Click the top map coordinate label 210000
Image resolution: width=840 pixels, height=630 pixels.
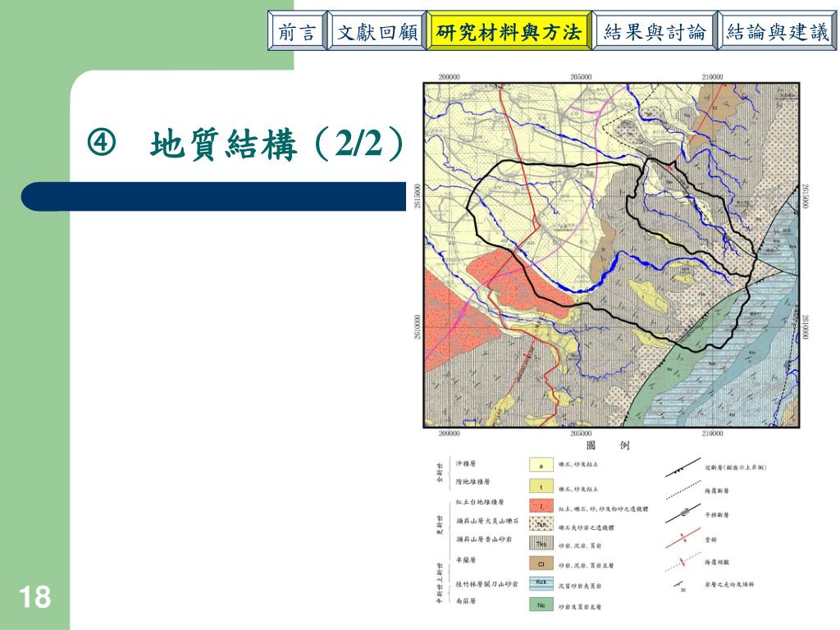(712, 76)
